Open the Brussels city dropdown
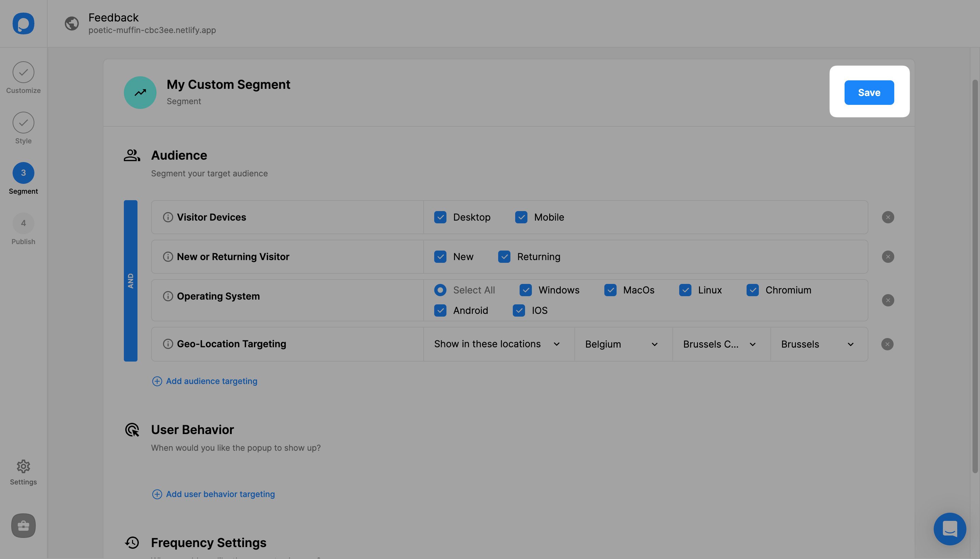 (x=819, y=344)
